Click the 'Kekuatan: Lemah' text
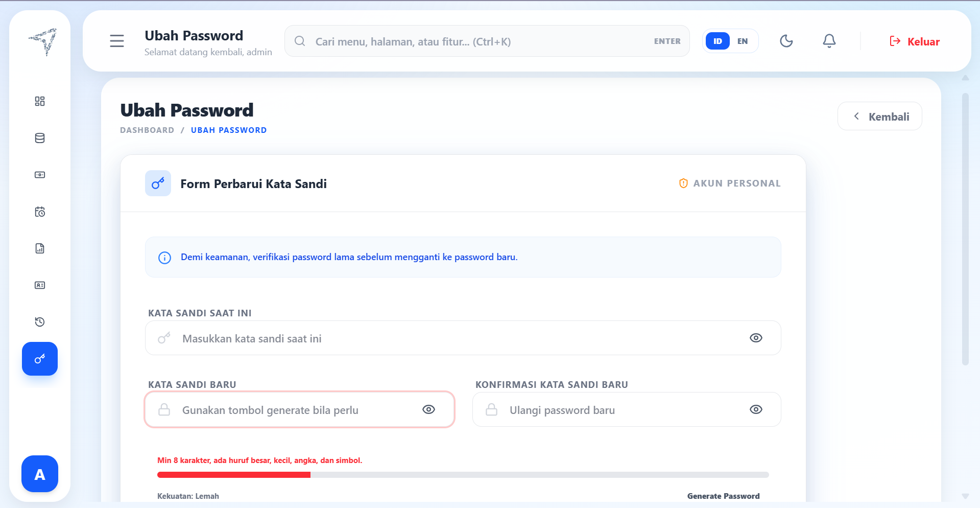980x508 pixels. tap(188, 496)
